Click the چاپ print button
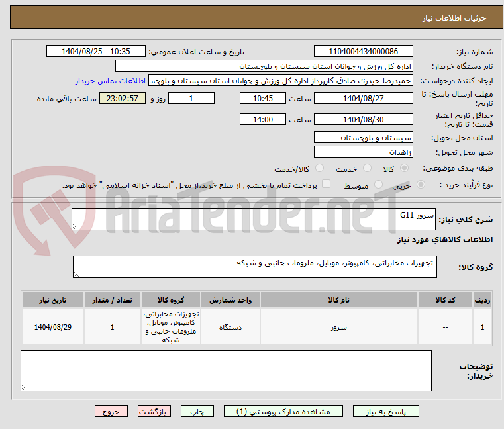Viewport: 504px width, 429px height. point(197,411)
